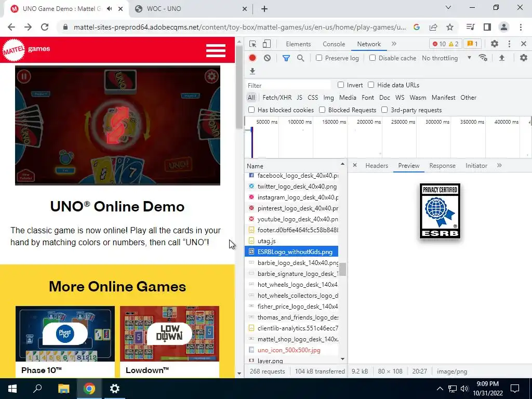This screenshot has height=399, width=532.
Task: Check Has blocked cookies checkbox
Action: click(x=251, y=110)
